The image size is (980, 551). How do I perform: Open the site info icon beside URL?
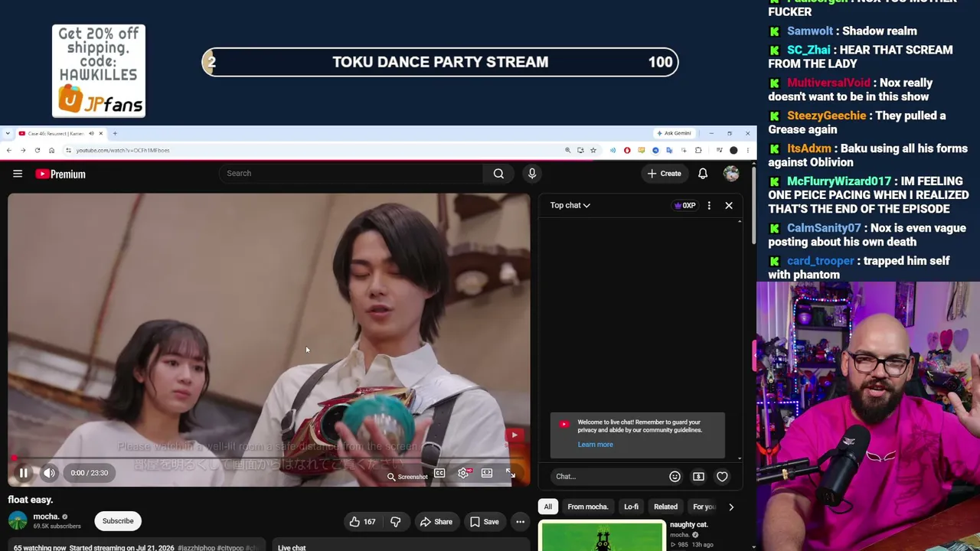68,151
